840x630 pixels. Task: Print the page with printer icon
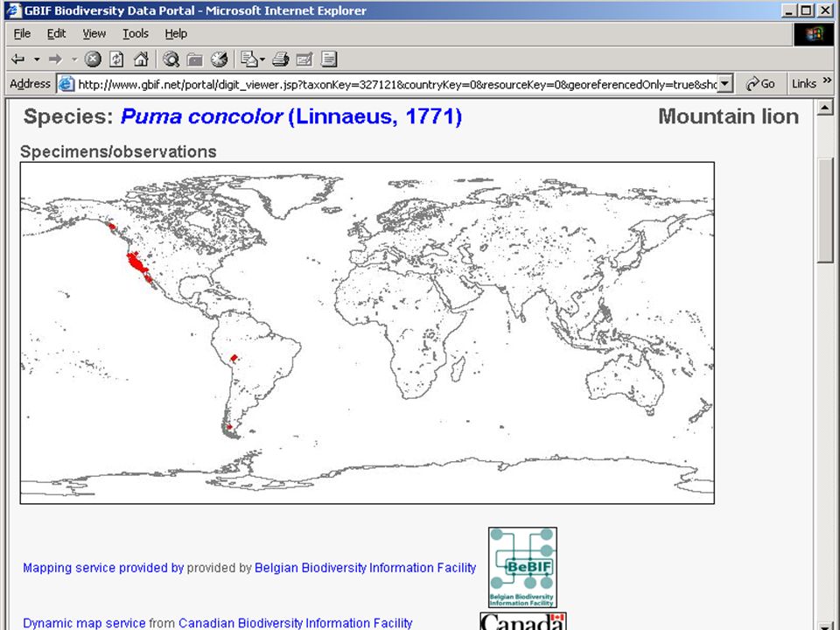pos(281,59)
